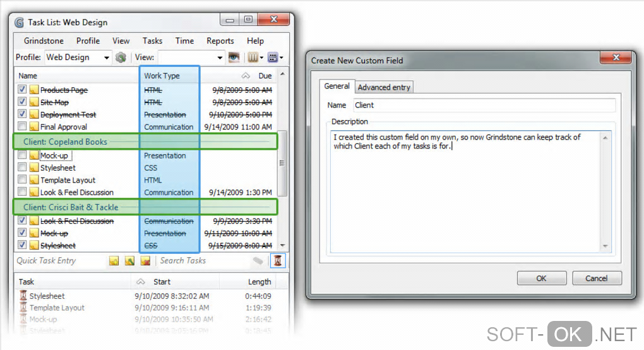The width and height of the screenshot is (644, 350).
Task: Click sort indicator chevrons near Due column
Action: click(246, 76)
